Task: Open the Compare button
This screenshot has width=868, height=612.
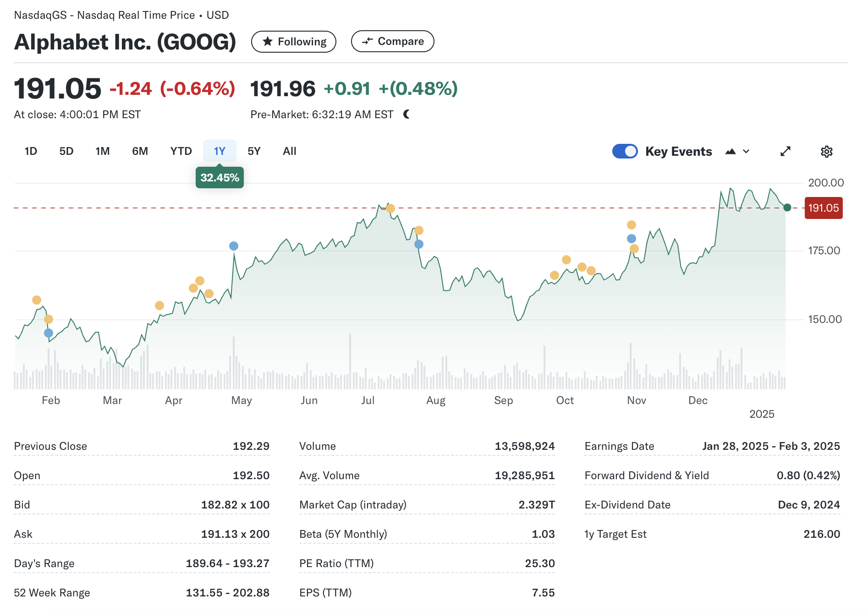Action: [392, 41]
